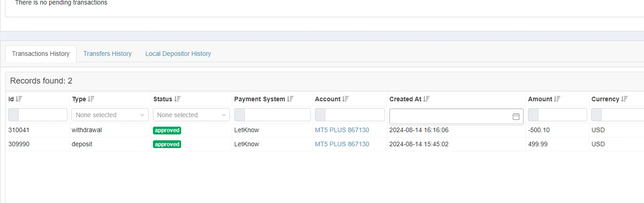Click the Status column sort icon
This screenshot has width=644, height=203.
(177, 99)
